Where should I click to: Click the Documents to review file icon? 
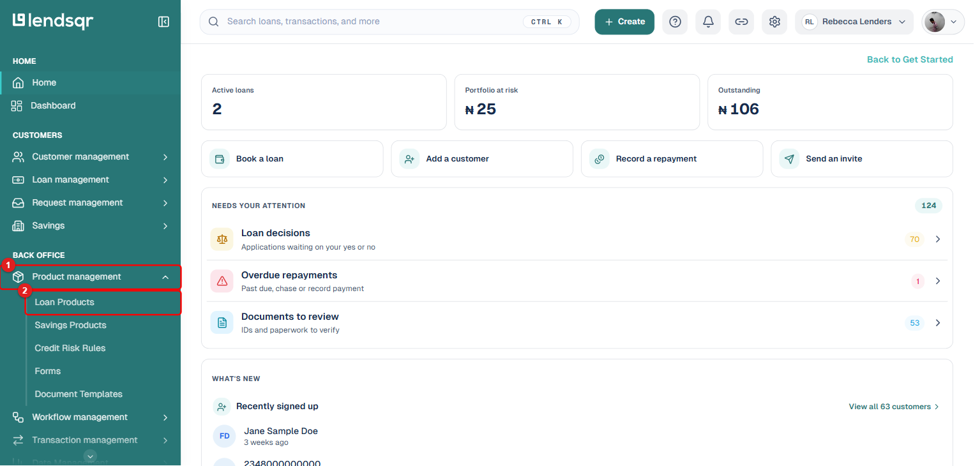click(222, 323)
